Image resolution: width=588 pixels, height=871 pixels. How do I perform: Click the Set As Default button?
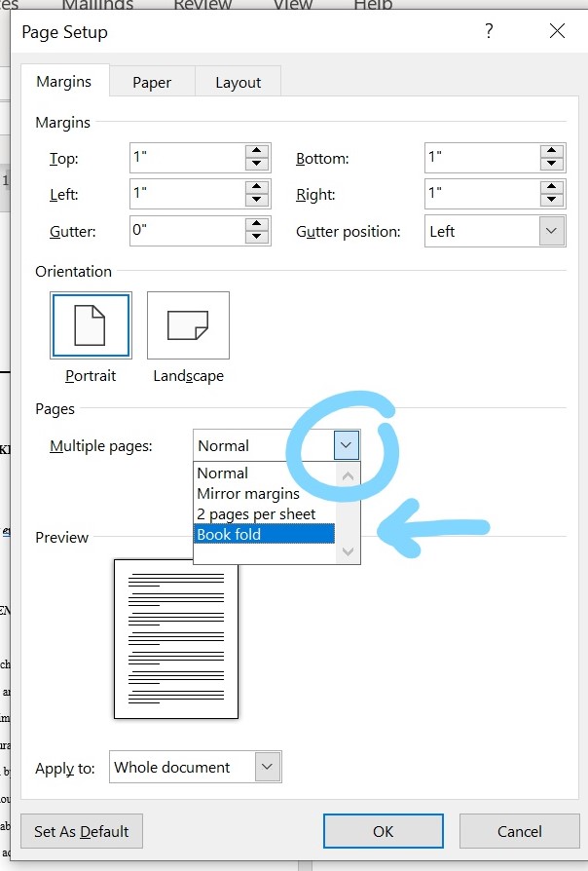coord(82,831)
